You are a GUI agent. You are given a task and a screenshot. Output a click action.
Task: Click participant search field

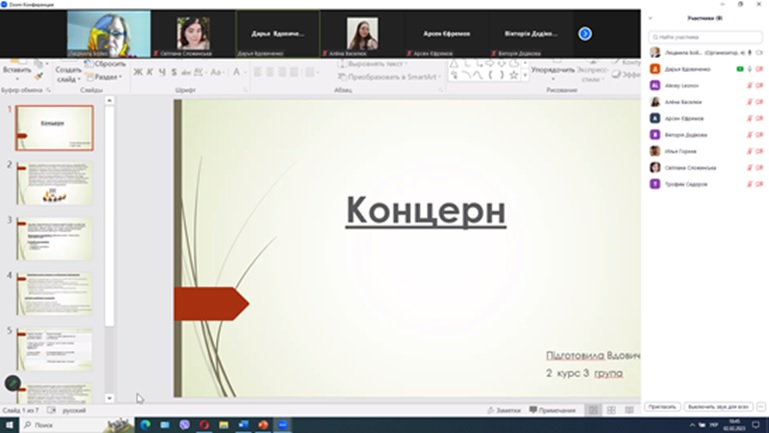[x=705, y=37]
